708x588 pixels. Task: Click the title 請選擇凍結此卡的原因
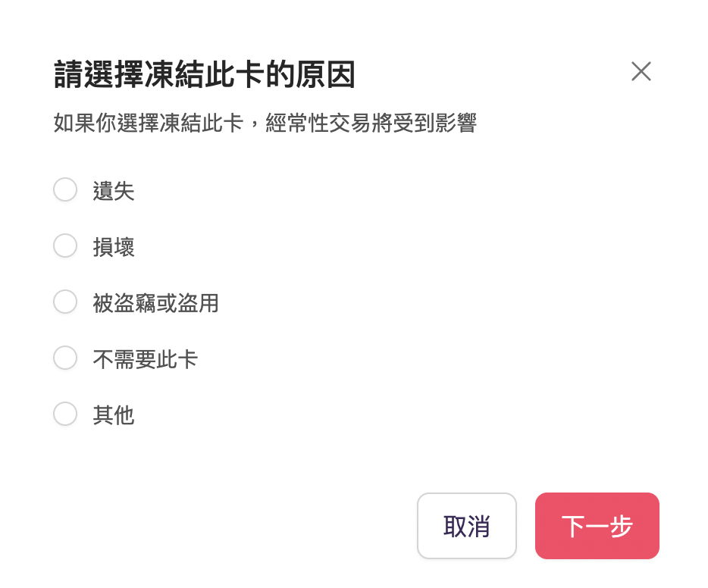point(205,76)
